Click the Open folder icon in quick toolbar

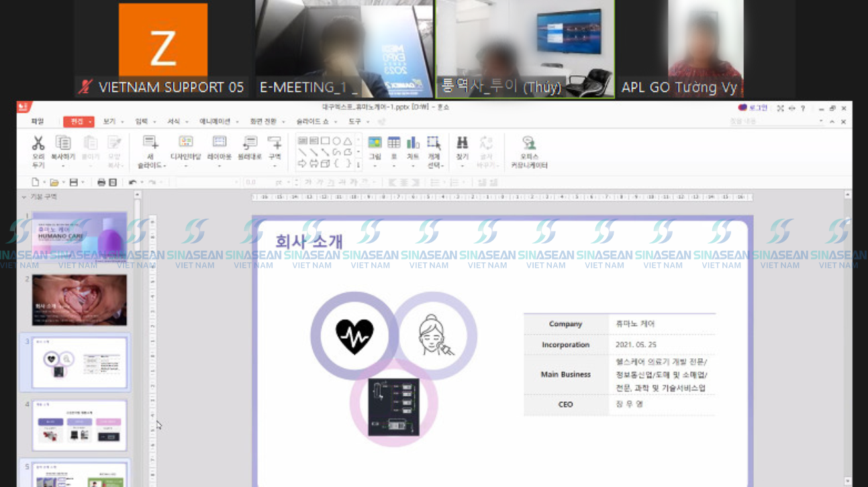[54, 182]
